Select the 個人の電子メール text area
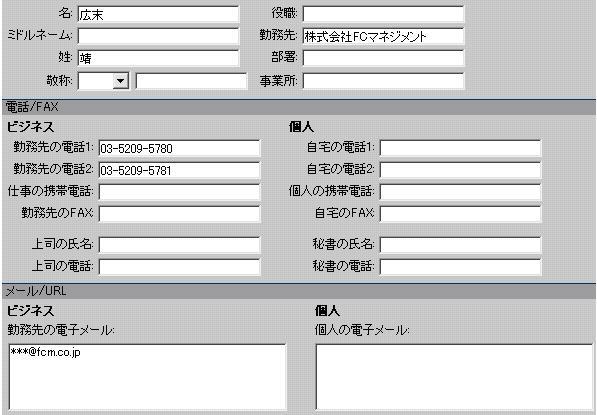Screen dimensions: 597x415 coord(454,377)
